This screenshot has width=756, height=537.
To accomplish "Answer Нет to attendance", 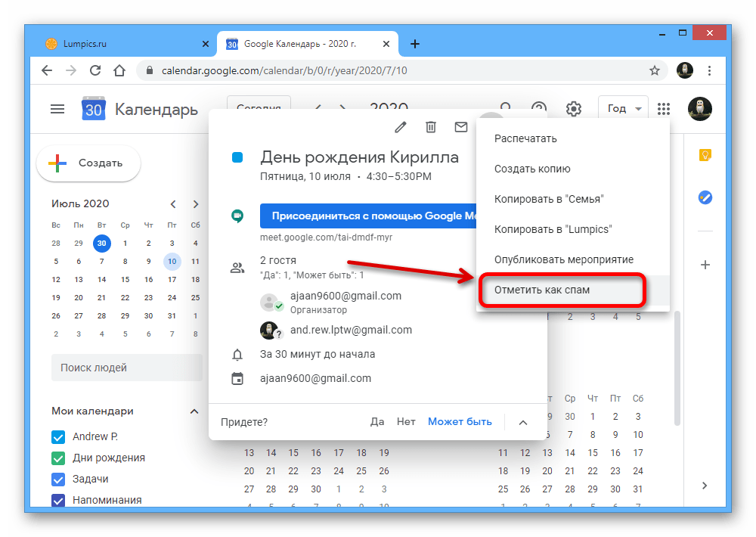I will 406,422.
